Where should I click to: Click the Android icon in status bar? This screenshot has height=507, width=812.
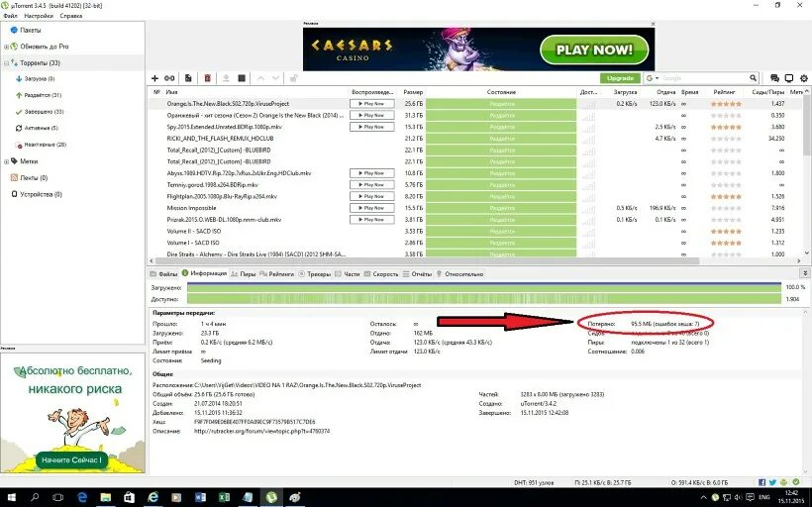[783, 482]
